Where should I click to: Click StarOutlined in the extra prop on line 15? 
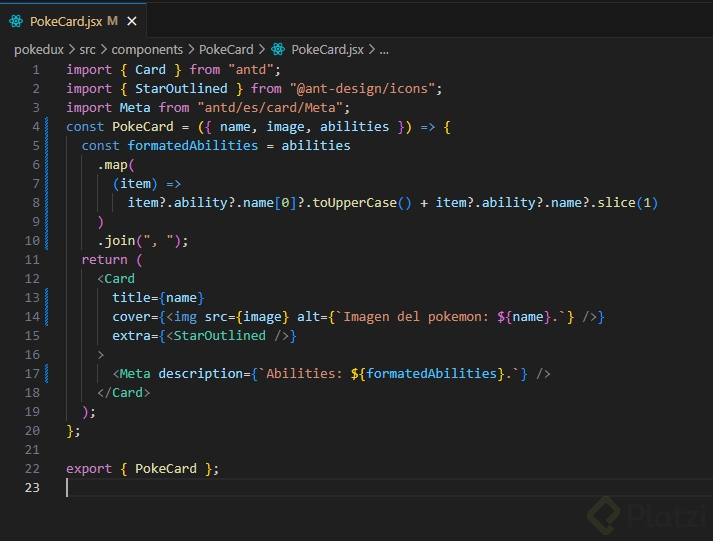click(220, 336)
